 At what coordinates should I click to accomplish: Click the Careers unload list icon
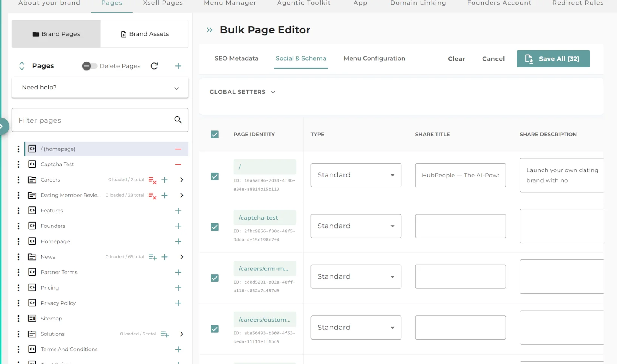click(x=152, y=180)
